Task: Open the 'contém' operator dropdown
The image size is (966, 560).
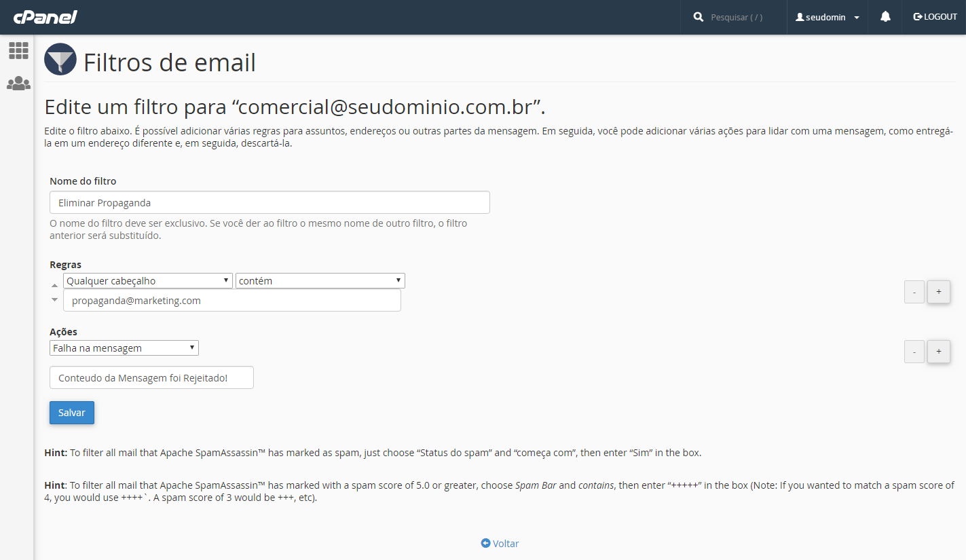Action: click(320, 281)
